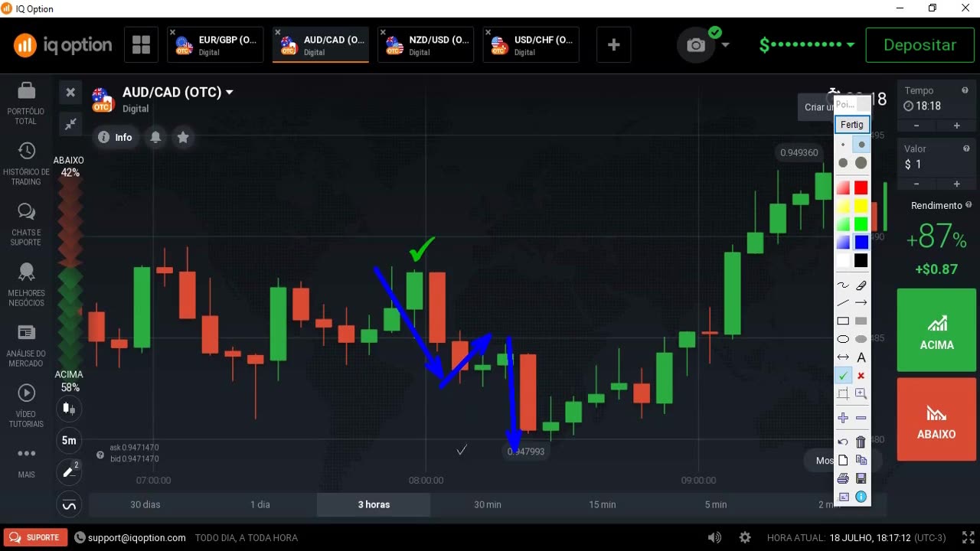980x551 pixels.
Task: Select the outlined rectangle tool
Action: click(x=843, y=321)
